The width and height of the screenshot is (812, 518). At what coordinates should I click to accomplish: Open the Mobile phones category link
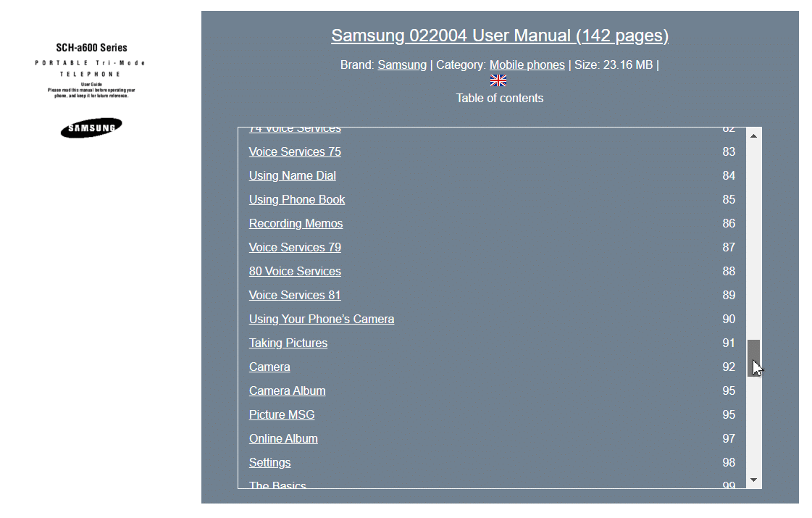click(527, 64)
